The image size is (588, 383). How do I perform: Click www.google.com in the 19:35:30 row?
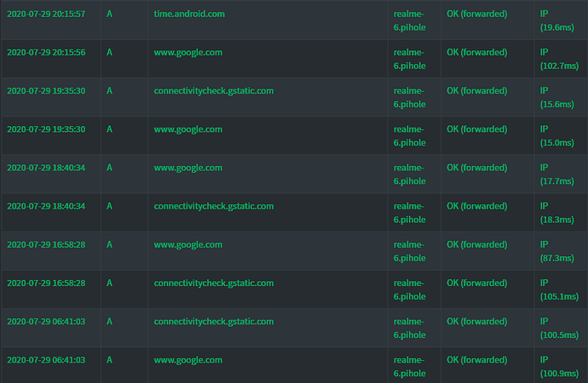pyautogui.click(x=187, y=129)
